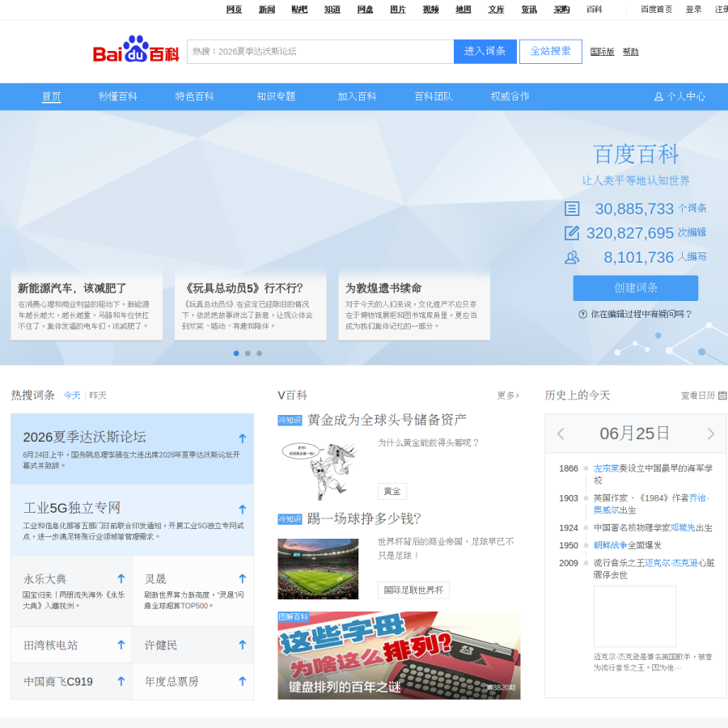
Task: Open the 左宗棠 history link
Action: (606, 468)
